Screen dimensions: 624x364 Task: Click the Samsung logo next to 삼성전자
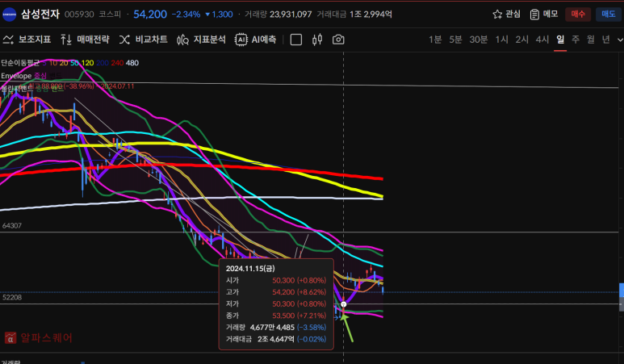[x=9, y=15]
